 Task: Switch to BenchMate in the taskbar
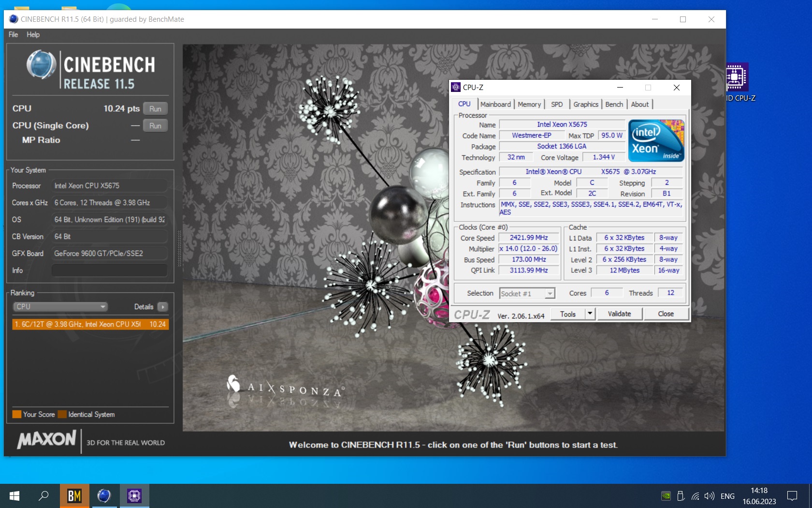coord(74,496)
